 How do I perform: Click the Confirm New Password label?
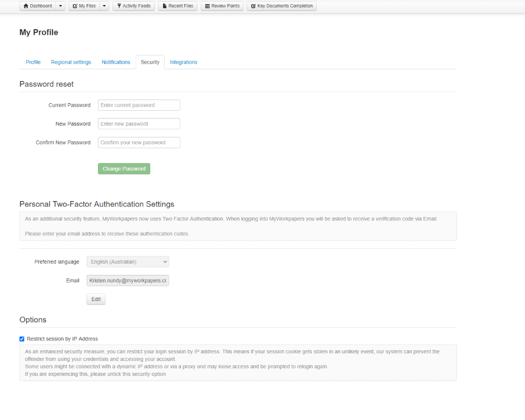[63, 143]
